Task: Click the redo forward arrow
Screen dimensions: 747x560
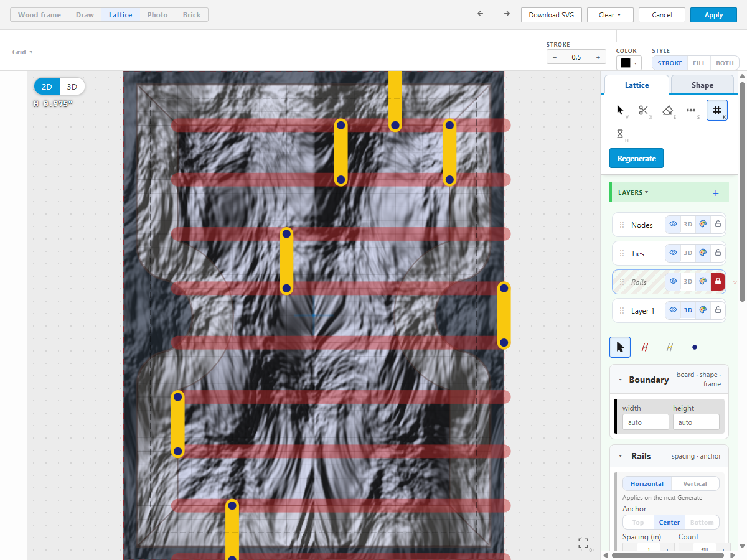Action: click(x=507, y=14)
